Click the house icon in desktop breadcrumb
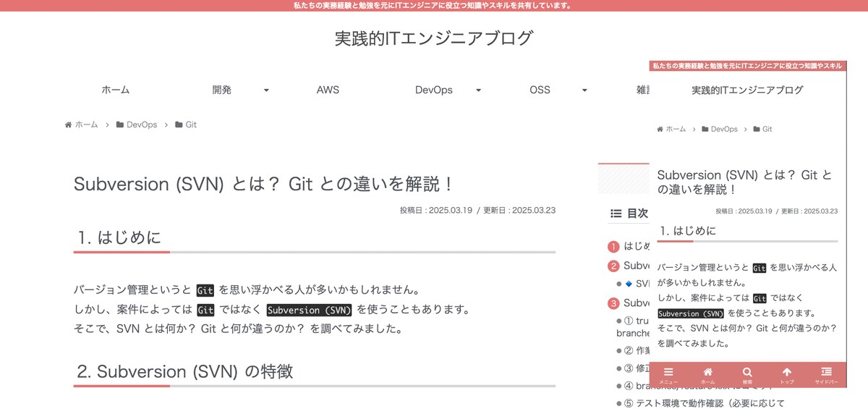 68,125
